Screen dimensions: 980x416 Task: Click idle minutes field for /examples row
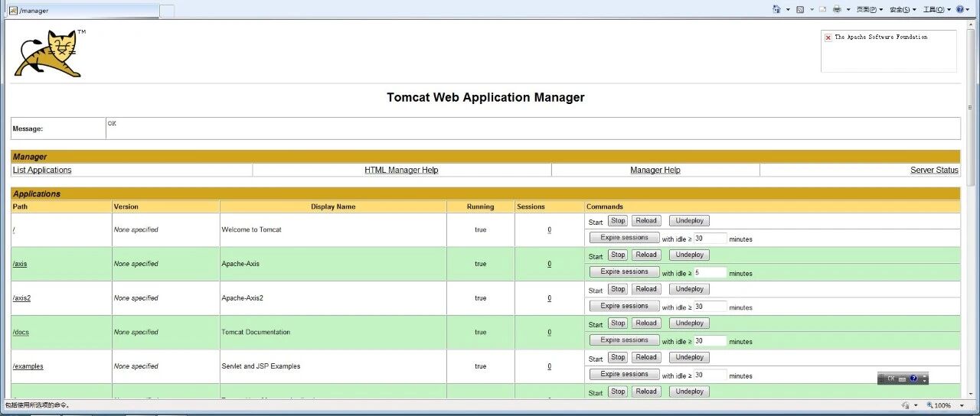tap(710, 375)
